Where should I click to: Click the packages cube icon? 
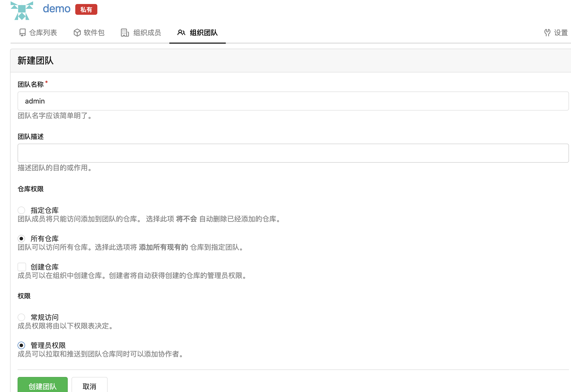pyautogui.click(x=77, y=33)
